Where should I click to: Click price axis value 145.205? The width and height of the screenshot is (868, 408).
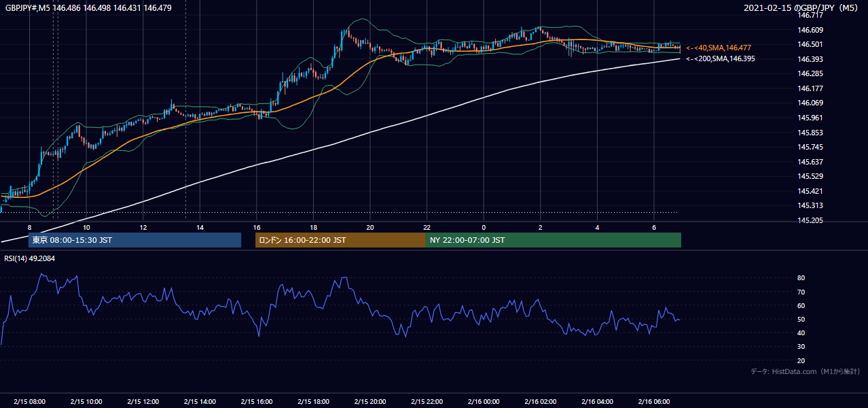pyautogui.click(x=810, y=220)
